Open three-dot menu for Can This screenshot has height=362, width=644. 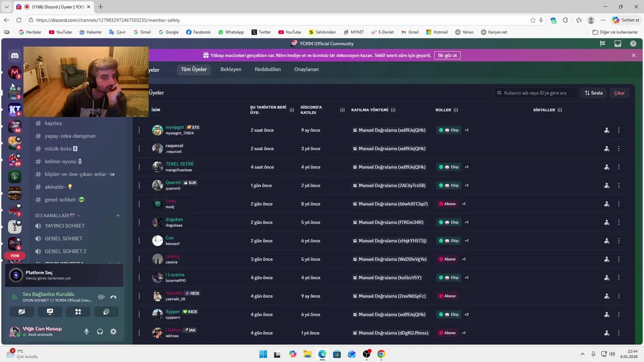click(619, 241)
